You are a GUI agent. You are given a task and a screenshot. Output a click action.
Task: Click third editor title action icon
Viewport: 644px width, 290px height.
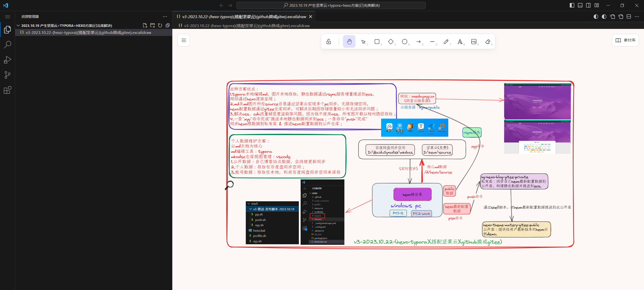pos(612,17)
